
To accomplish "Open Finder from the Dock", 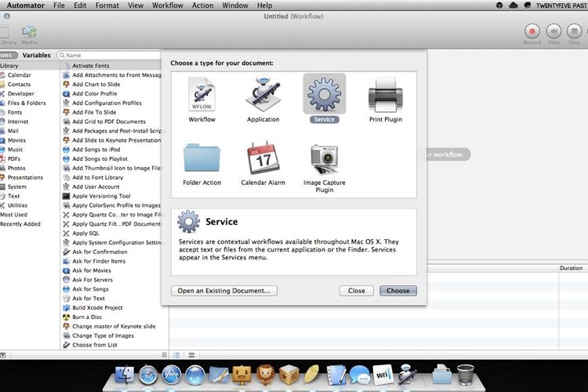I will pyautogui.click(x=124, y=375).
